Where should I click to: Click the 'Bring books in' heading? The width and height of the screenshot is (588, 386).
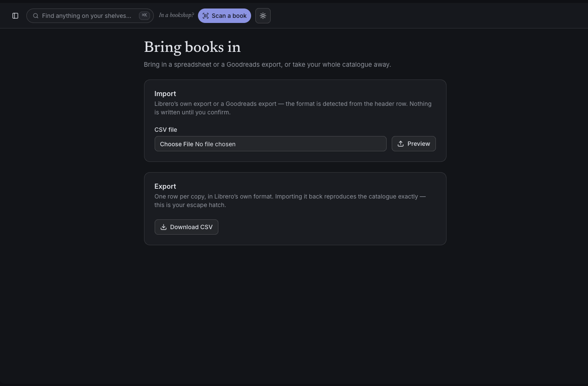tap(192, 47)
